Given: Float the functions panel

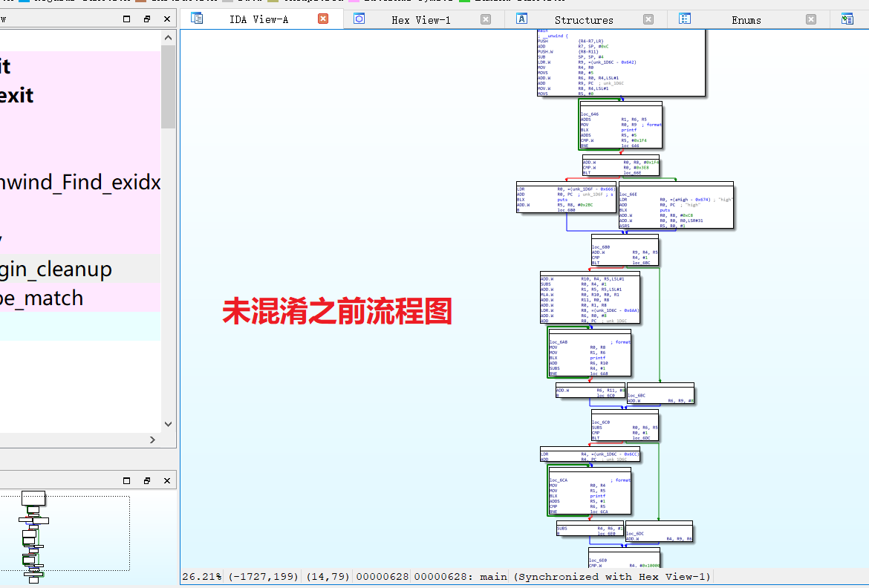Looking at the screenshot, I should pyautogui.click(x=147, y=19).
